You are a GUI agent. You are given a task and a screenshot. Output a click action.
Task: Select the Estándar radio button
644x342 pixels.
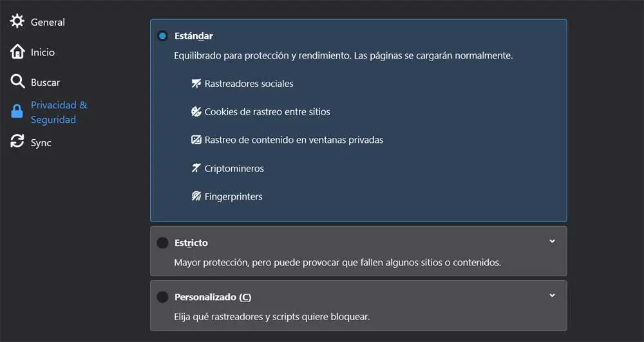(x=162, y=36)
